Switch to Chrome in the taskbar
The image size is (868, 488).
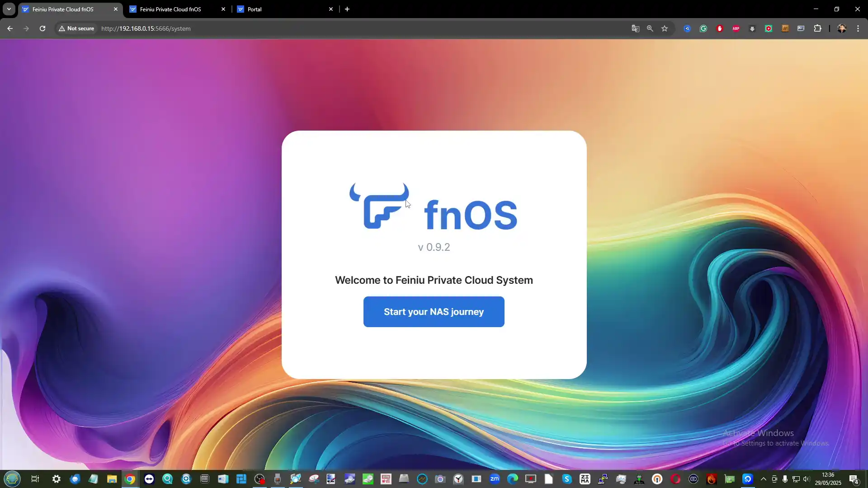click(x=130, y=479)
